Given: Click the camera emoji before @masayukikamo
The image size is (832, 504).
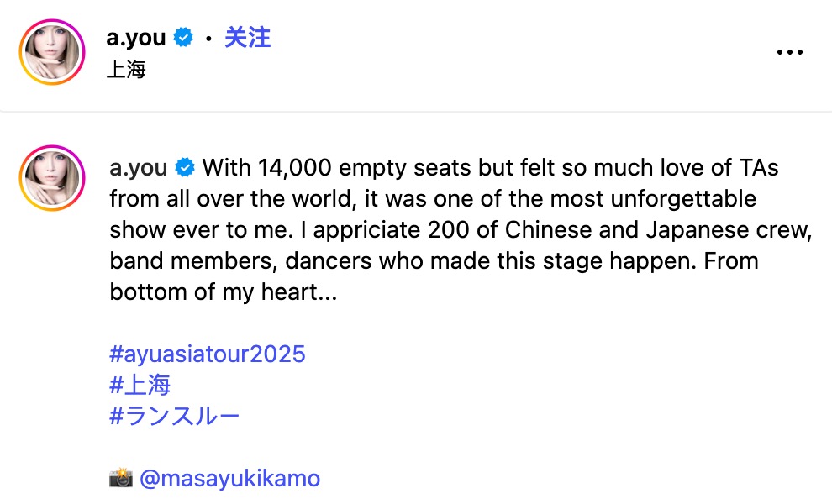Looking at the screenshot, I should [x=121, y=479].
